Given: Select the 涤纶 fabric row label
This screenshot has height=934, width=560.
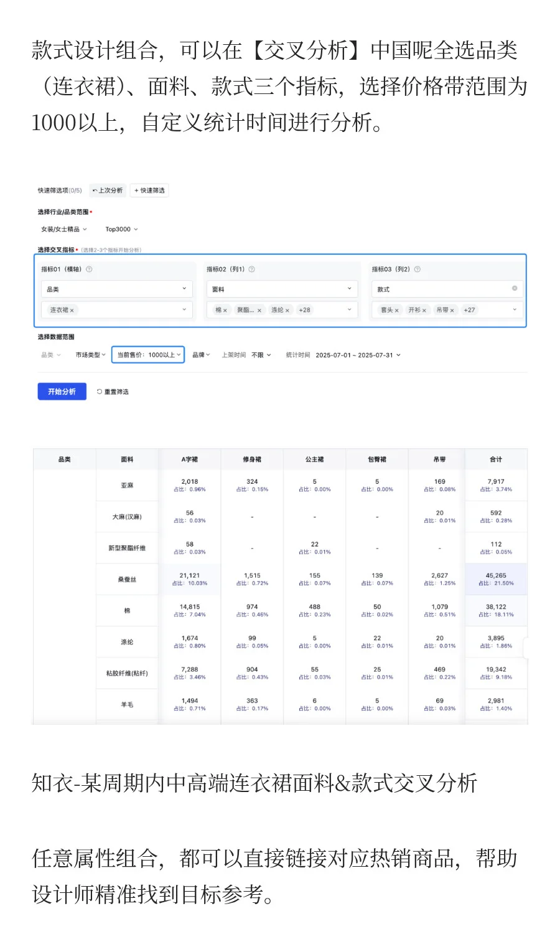Looking at the screenshot, I should 127,642.
